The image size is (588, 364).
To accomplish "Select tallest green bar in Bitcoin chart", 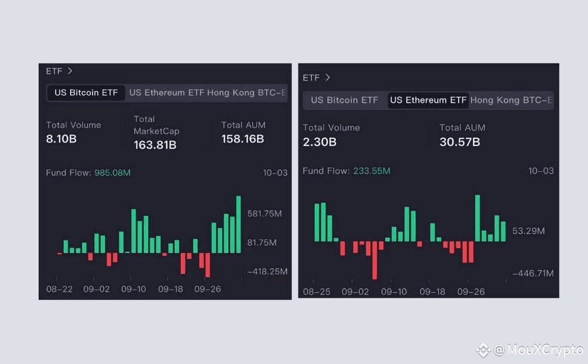I will pos(238,225).
